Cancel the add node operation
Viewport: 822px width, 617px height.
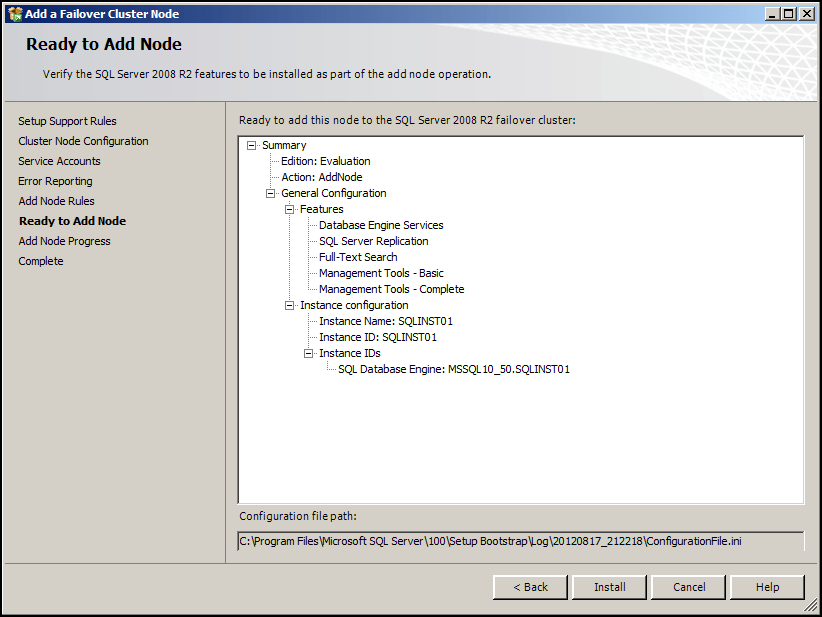pos(688,587)
